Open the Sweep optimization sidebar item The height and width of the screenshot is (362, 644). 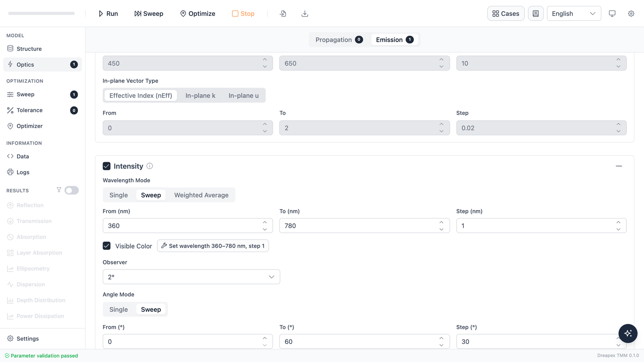42,94
